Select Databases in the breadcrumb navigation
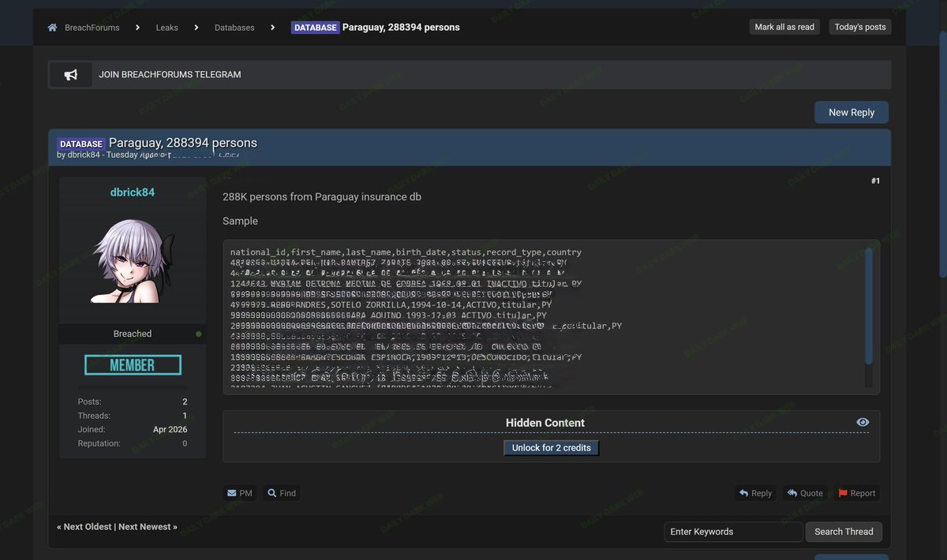 click(x=234, y=27)
